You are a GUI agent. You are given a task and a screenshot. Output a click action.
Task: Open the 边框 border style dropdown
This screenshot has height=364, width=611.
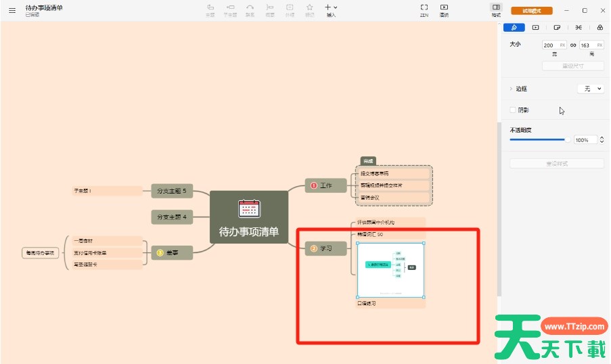click(590, 89)
